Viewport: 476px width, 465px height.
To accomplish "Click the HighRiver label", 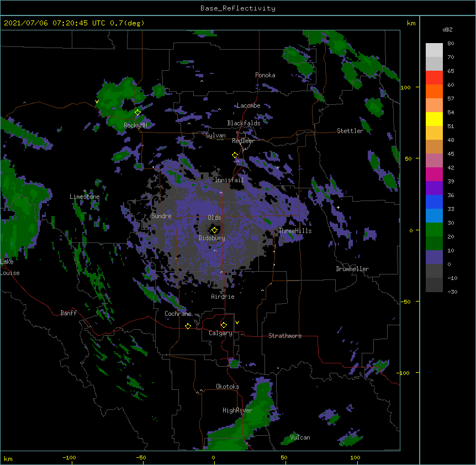I will click(237, 410).
